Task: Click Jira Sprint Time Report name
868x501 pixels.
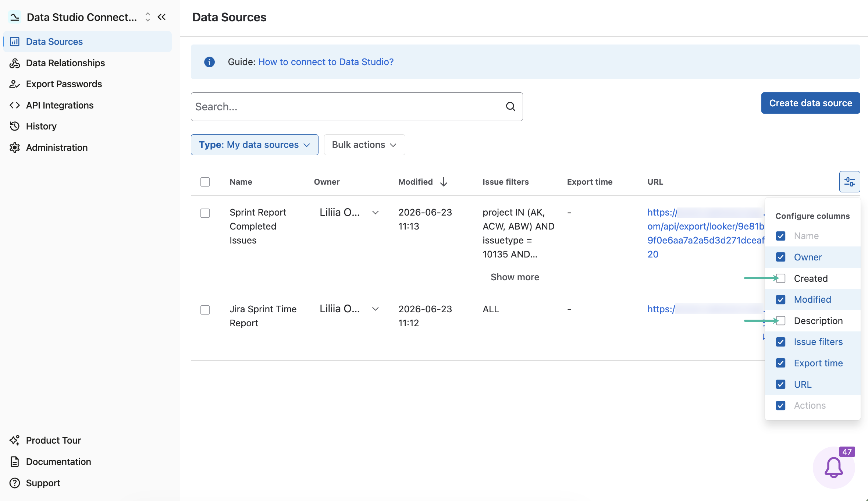Action: click(x=263, y=316)
